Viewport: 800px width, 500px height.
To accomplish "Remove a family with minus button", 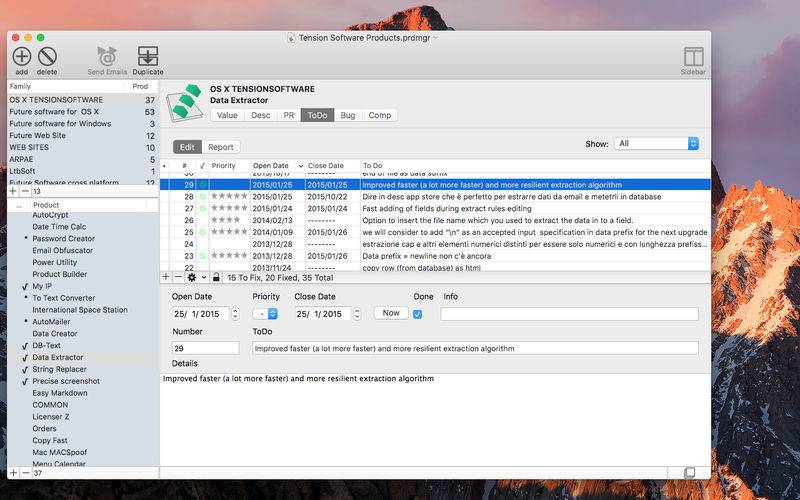I will pos(26,191).
